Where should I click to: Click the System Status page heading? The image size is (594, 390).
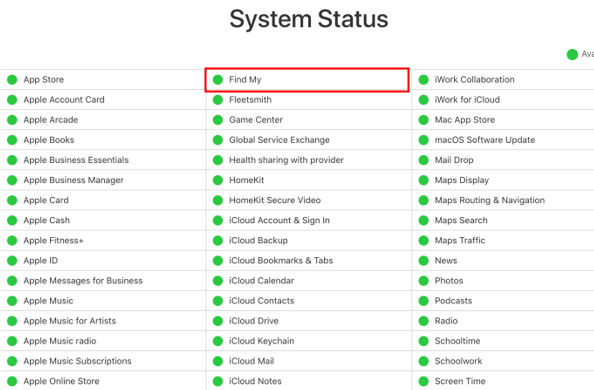click(309, 19)
